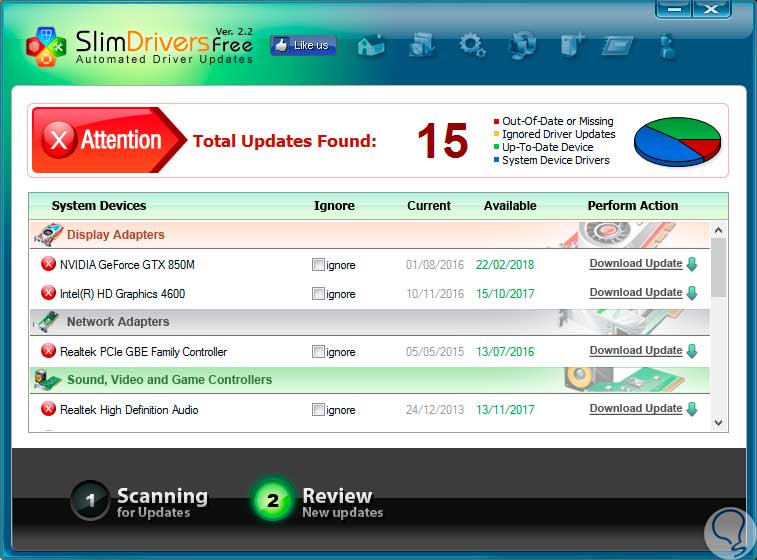This screenshot has width=757, height=560.
Task: Click the green Up-To-Date Device legend swatch
Action: 496,147
